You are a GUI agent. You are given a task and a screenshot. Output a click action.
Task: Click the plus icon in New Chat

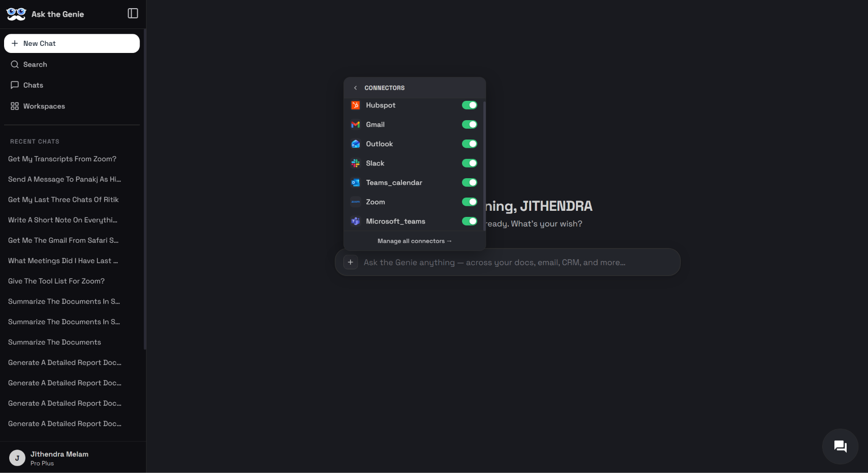15,43
